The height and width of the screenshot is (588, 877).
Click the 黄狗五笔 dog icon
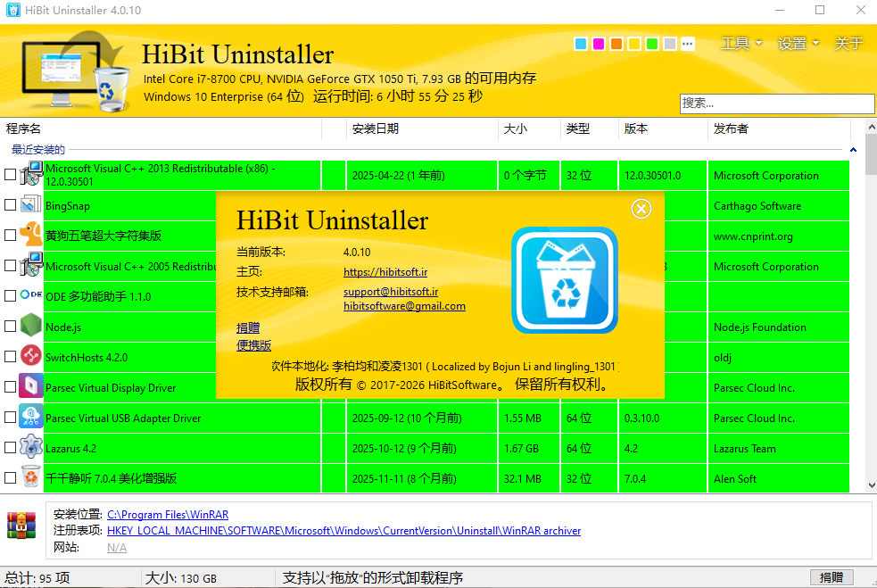[31, 235]
